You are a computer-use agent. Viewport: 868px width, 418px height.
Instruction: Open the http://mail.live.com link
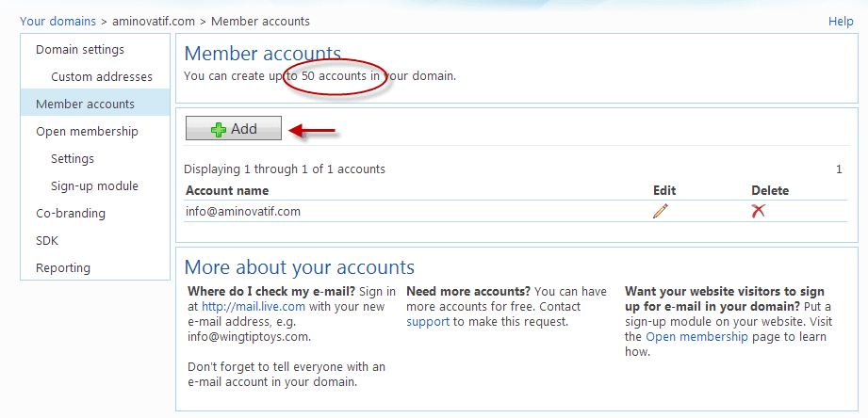pyautogui.click(x=252, y=306)
